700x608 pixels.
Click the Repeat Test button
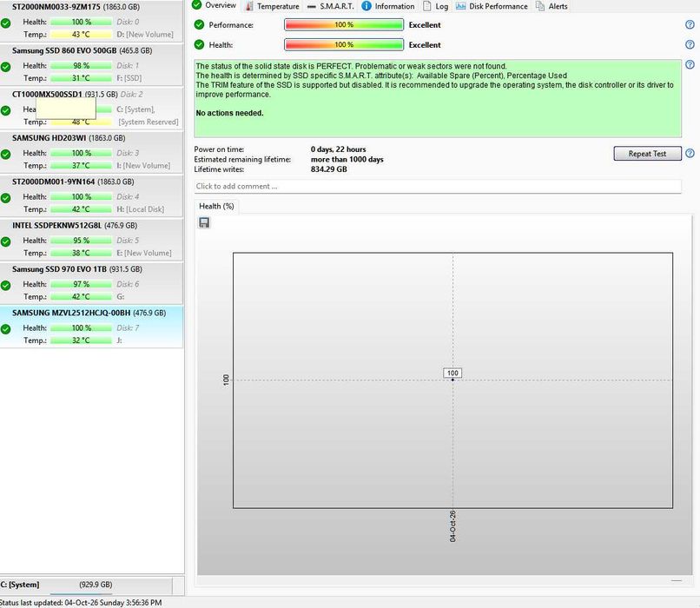(x=647, y=154)
